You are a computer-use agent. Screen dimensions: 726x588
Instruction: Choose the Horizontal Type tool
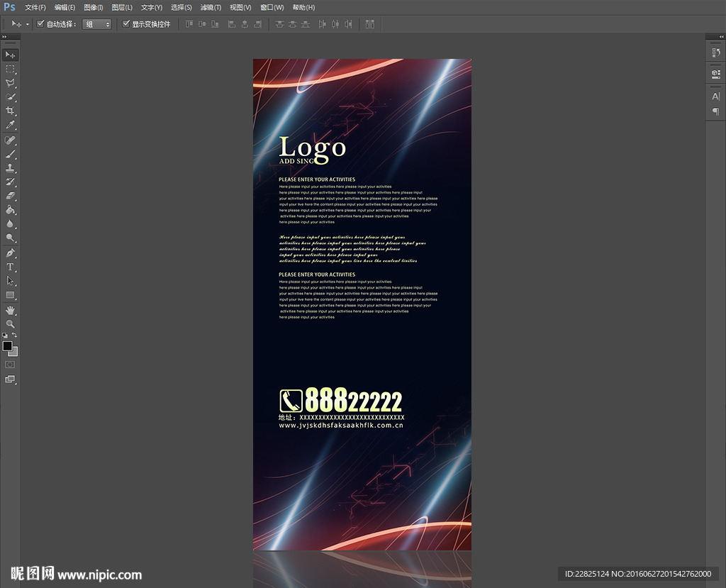pyautogui.click(x=10, y=267)
